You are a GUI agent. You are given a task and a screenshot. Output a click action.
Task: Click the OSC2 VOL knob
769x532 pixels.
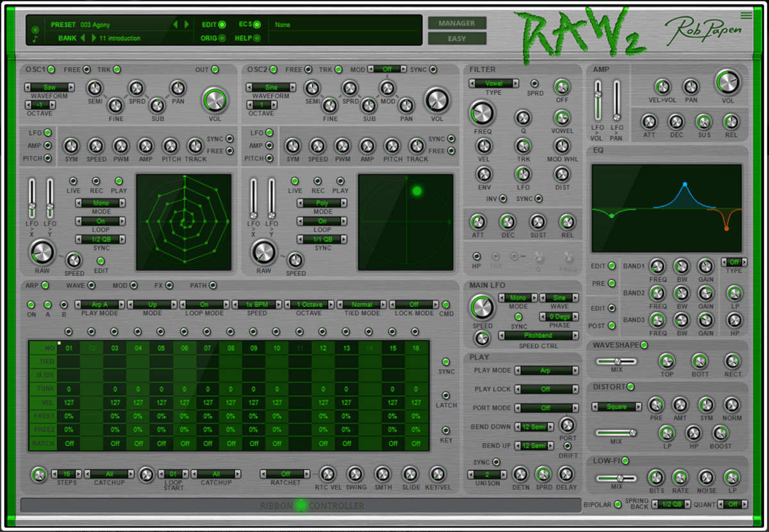point(436,100)
